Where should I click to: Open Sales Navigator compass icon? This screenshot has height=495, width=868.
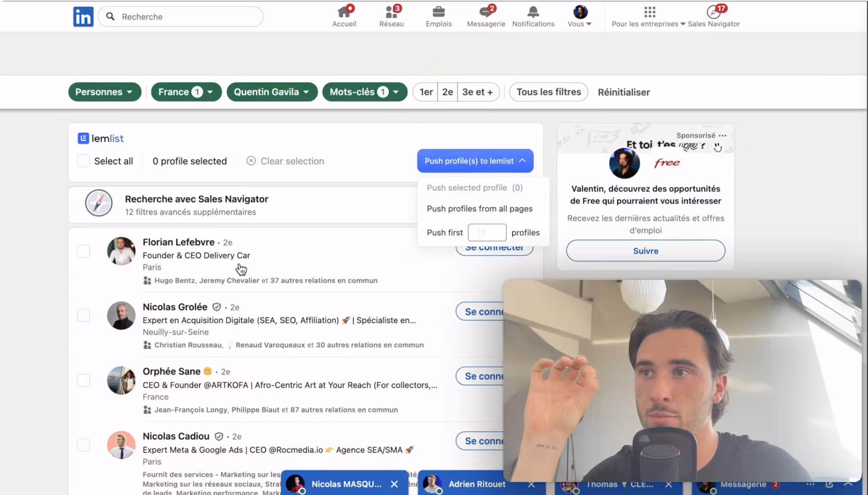pos(713,12)
